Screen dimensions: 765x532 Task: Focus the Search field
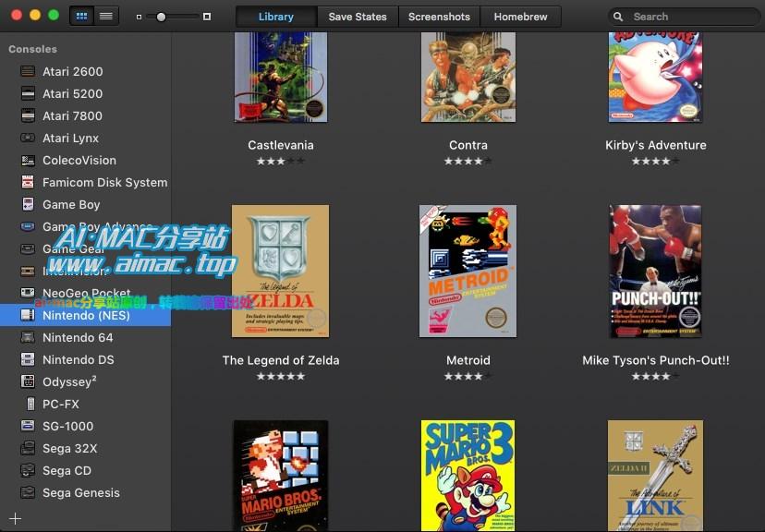684,17
